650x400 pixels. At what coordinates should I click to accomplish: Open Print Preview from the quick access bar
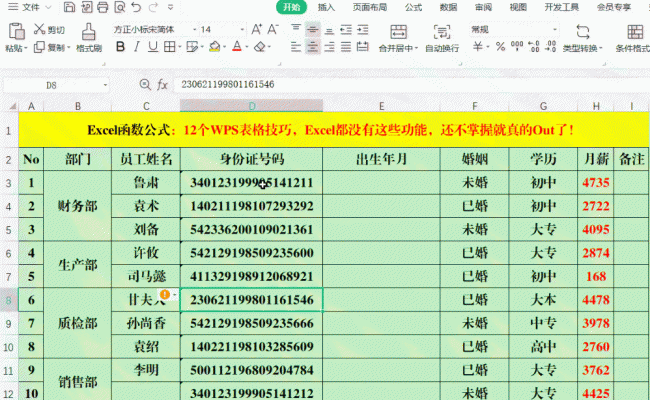[x=120, y=7]
